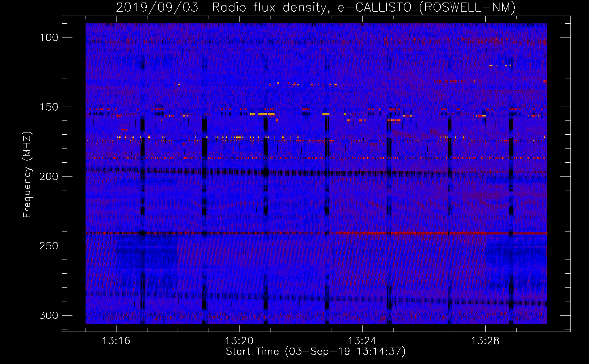
Task: Click the 200 frequency tick label
Action: (x=49, y=177)
